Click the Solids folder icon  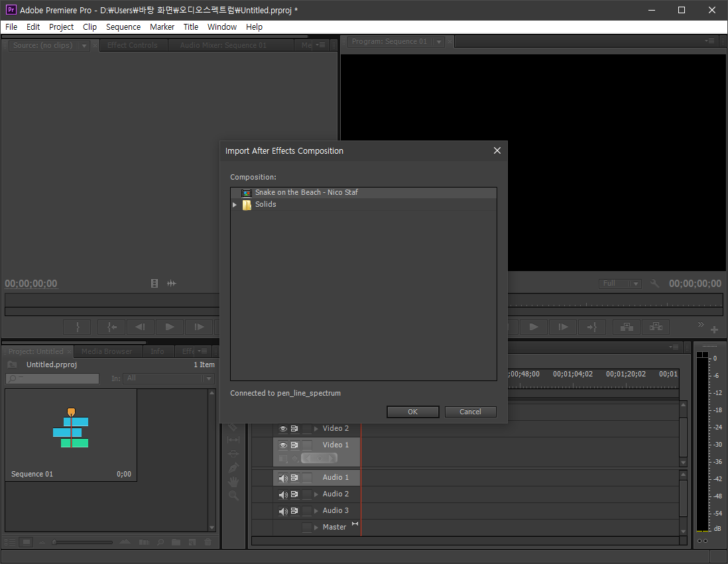[247, 205]
